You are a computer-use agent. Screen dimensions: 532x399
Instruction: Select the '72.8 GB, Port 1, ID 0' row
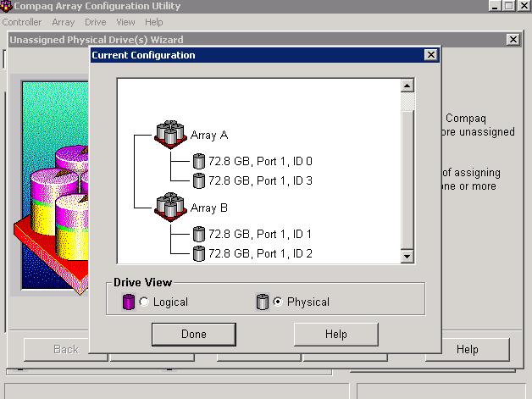tap(260, 161)
